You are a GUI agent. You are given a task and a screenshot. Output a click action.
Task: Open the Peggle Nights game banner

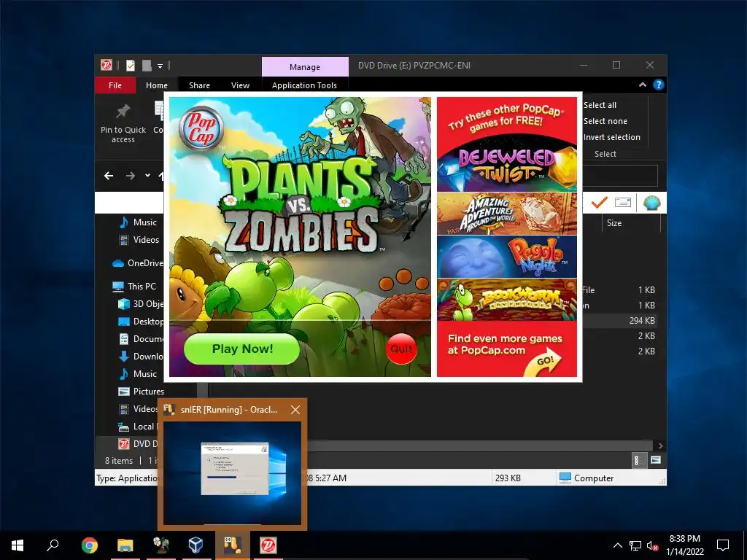(x=507, y=257)
